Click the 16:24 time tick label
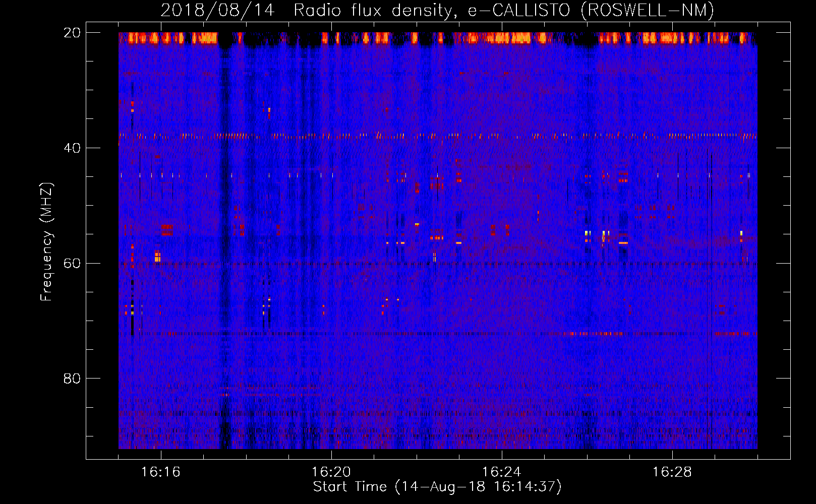This screenshot has height=504, width=816. coord(502,472)
